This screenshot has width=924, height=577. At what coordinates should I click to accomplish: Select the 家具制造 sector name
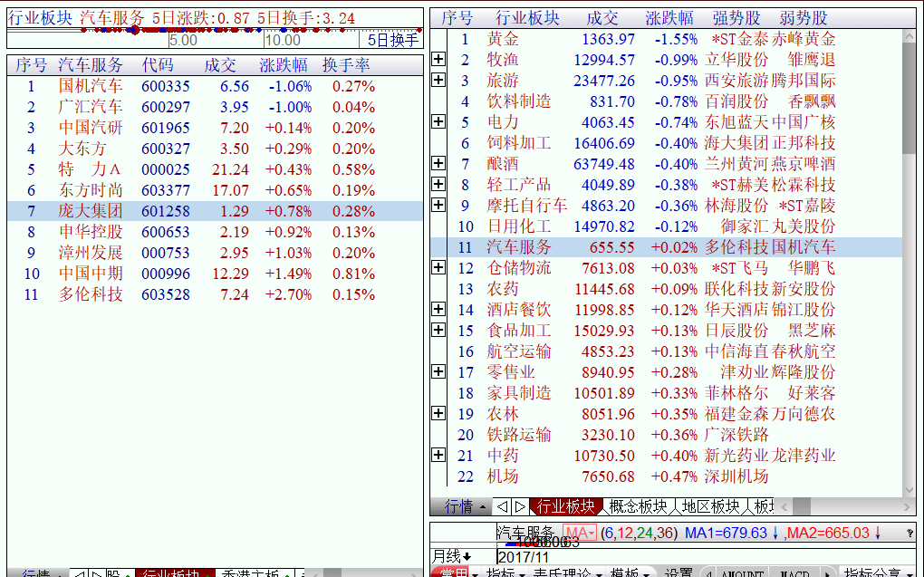point(518,392)
